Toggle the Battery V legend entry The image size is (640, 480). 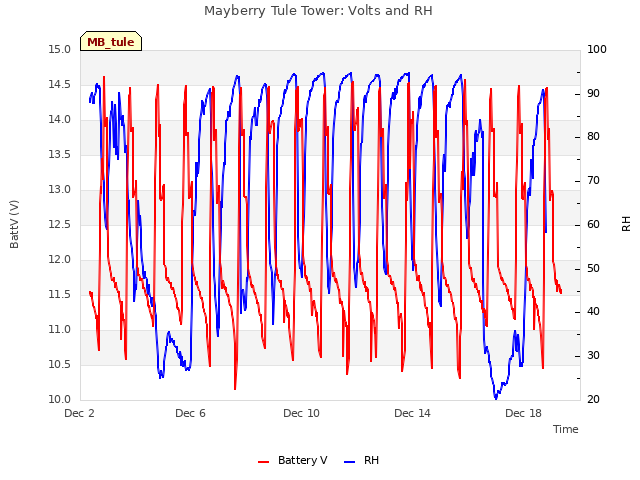coord(293,460)
